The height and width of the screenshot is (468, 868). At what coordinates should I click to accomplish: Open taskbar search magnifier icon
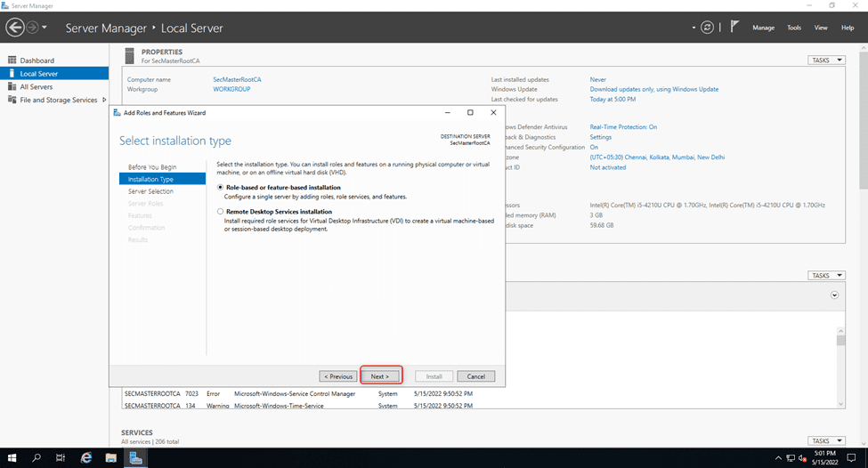(x=36, y=458)
